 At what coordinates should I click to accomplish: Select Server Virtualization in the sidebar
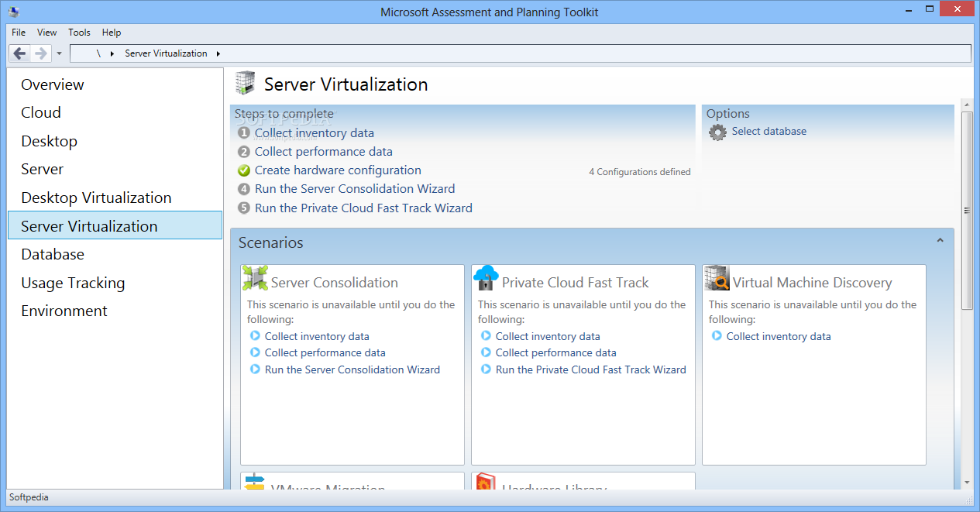115,225
